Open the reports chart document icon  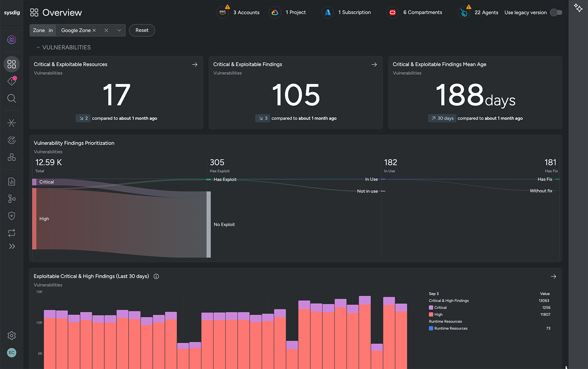tap(12, 182)
